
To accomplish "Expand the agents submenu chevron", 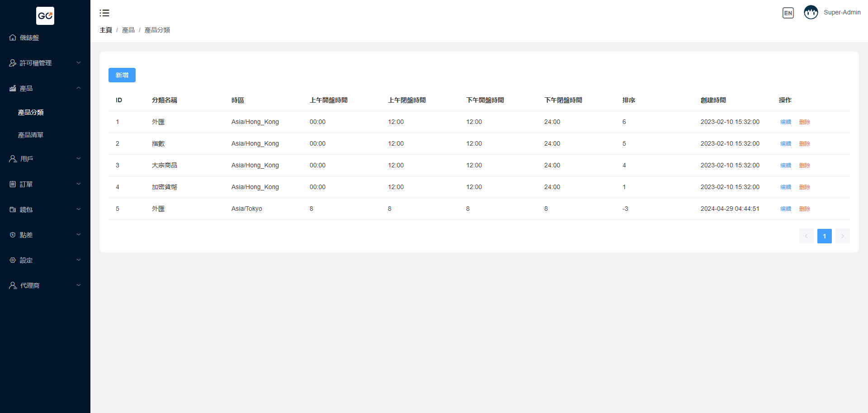I will (x=79, y=285).
